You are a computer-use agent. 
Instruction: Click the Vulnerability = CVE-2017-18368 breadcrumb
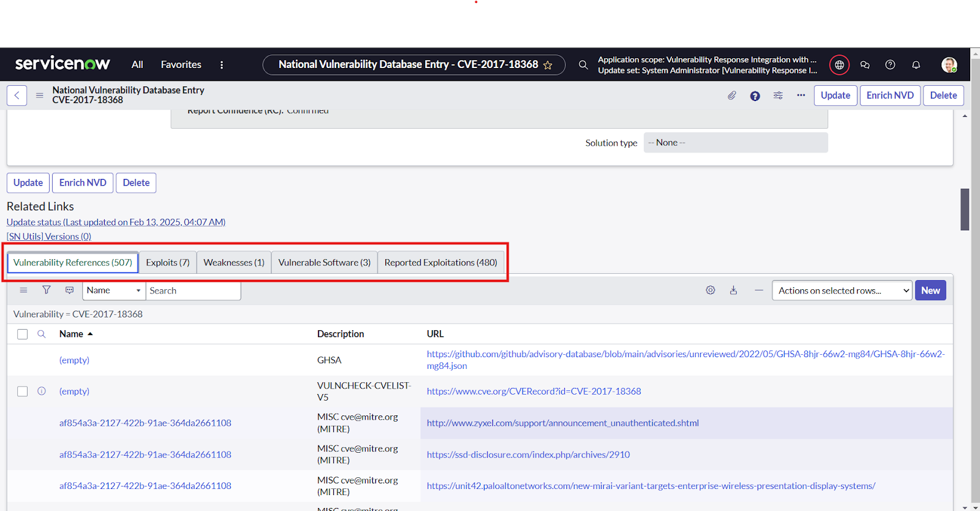click(x=78, y=314)
